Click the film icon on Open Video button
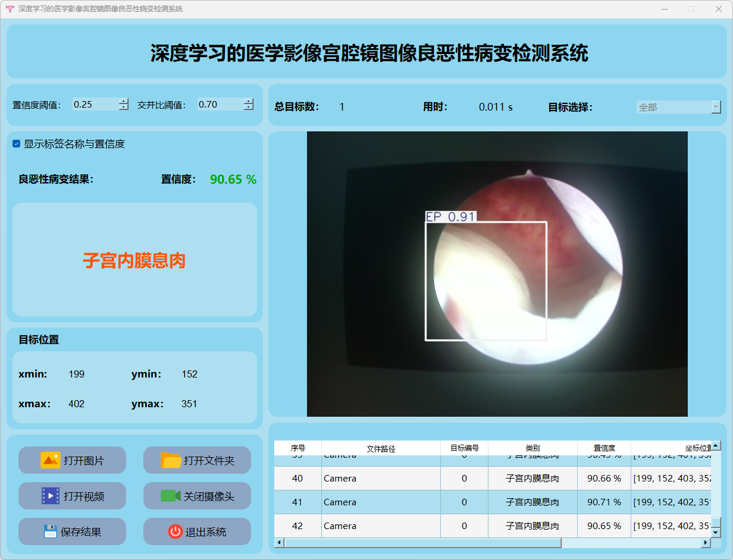 click(51, 496)
